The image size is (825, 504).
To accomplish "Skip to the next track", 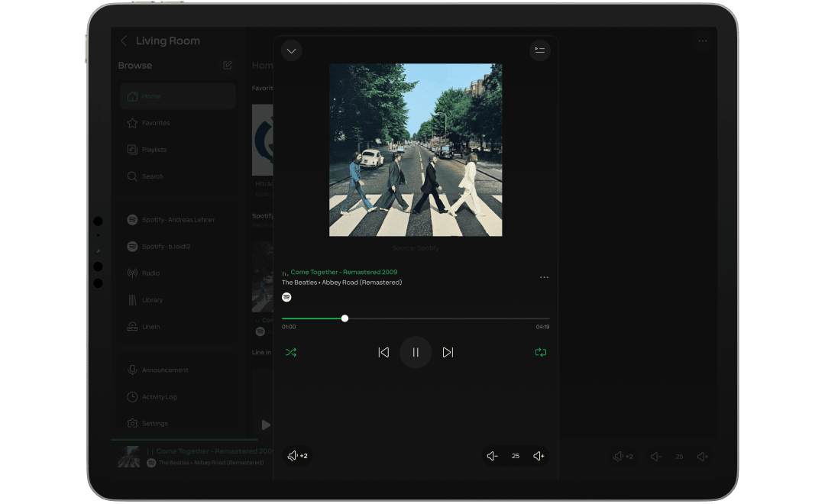I will pyautogui.click(x=448, y=353).
